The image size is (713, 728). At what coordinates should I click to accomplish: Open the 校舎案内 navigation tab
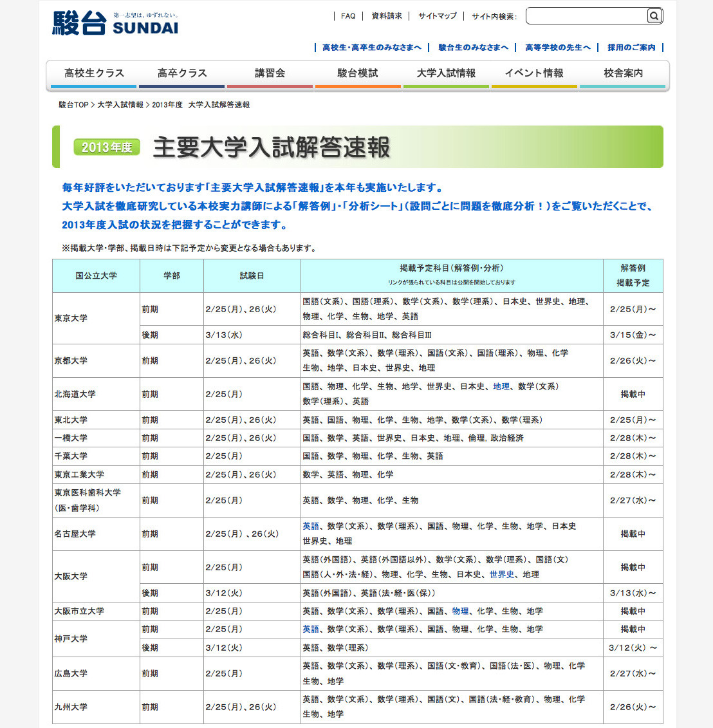pyautogui.click(x=623, y=74)
